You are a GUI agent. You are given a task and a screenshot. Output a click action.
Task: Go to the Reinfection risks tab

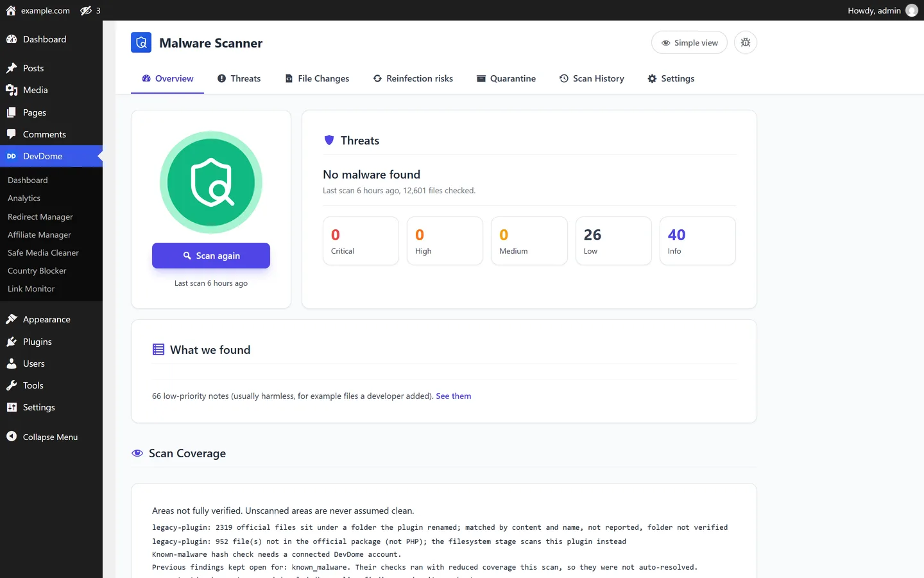point(413,78)
